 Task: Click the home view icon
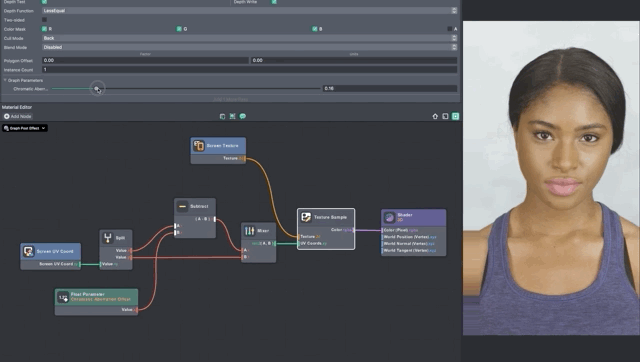click(435, 116)
